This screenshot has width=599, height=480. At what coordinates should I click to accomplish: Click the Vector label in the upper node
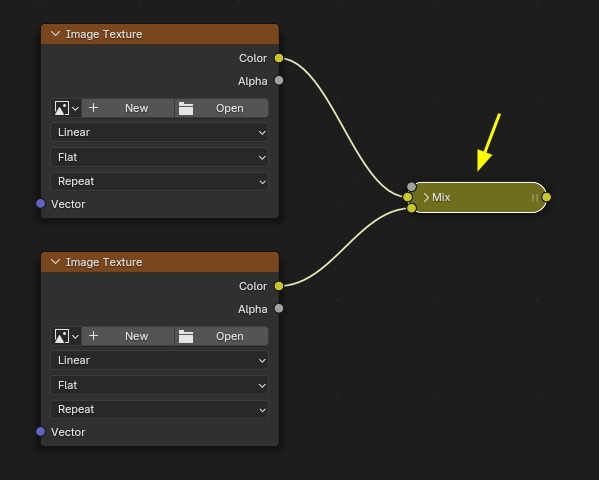(x=68, y=204)
